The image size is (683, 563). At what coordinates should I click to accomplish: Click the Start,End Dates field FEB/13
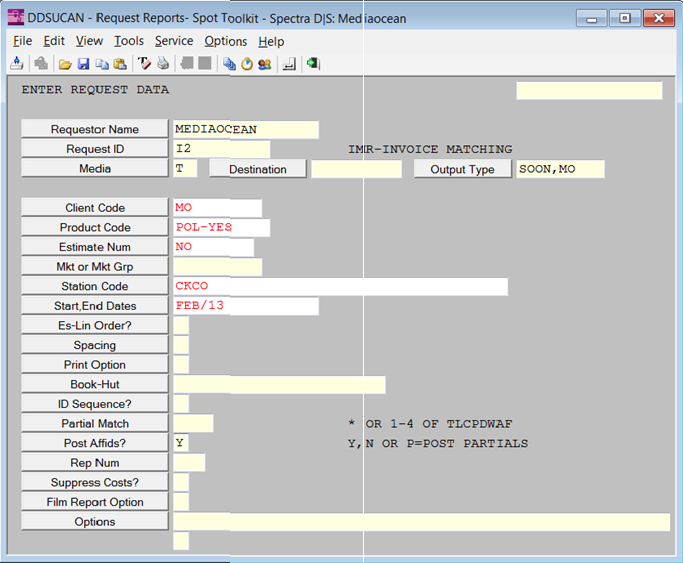pyautogui.click(x=246, y=306)
